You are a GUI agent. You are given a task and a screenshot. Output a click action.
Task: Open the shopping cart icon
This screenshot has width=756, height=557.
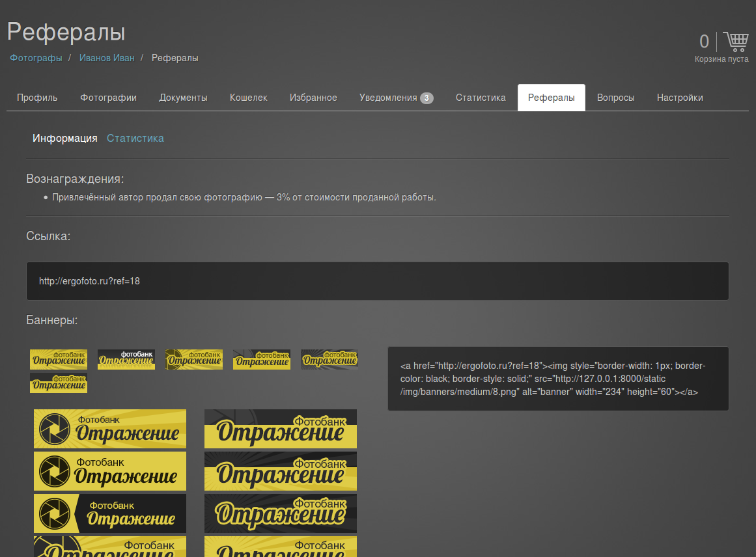pyautogui.click(x=735, y=42)
